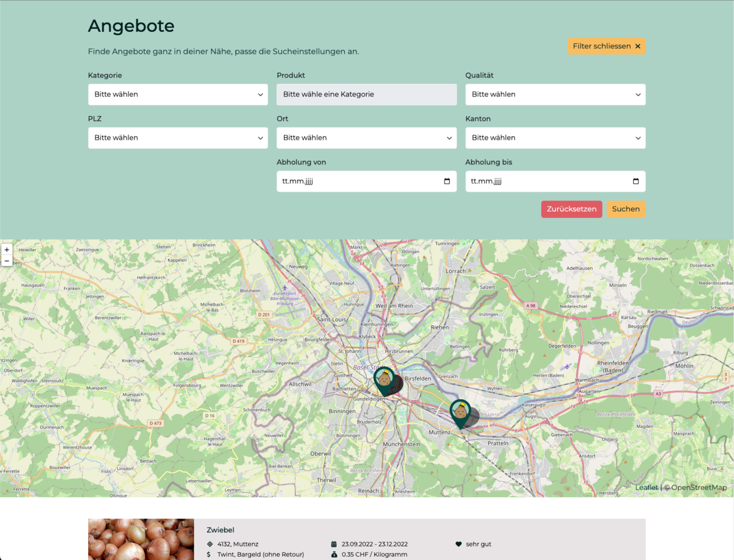The image size is (734, 560).
Task: Open the Leaflet attribution link
Action: pyautogui.click(x=646, y=487)
